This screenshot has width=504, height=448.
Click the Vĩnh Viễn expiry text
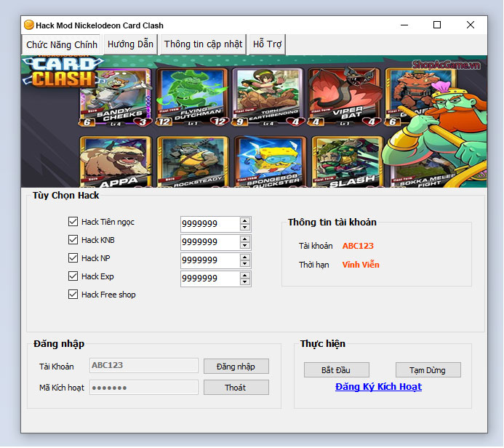(x=361, y=265)
